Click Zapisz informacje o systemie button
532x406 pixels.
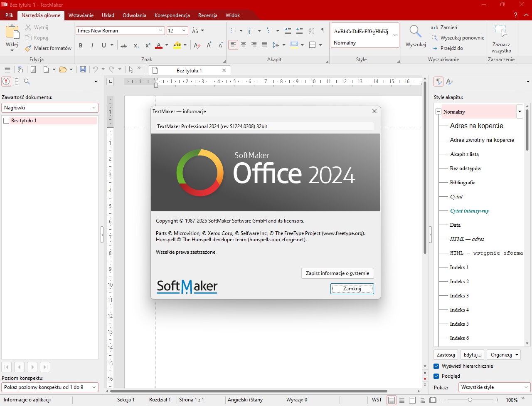[337, 273]
